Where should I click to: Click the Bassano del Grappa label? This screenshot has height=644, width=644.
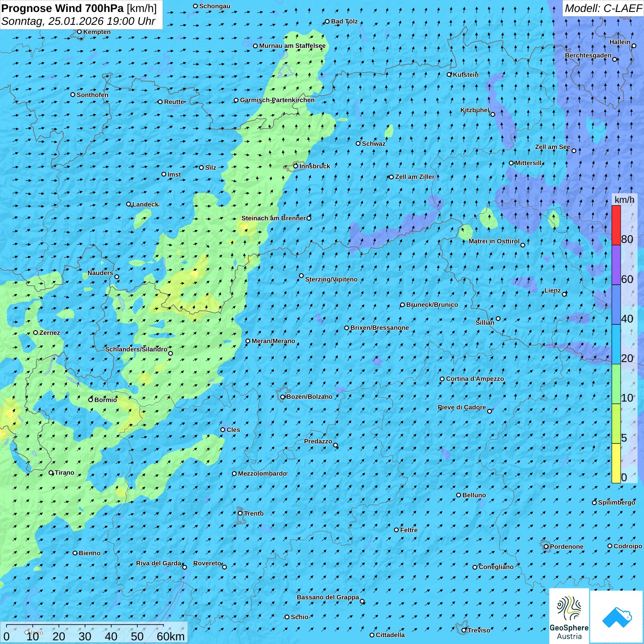[328, 597]
